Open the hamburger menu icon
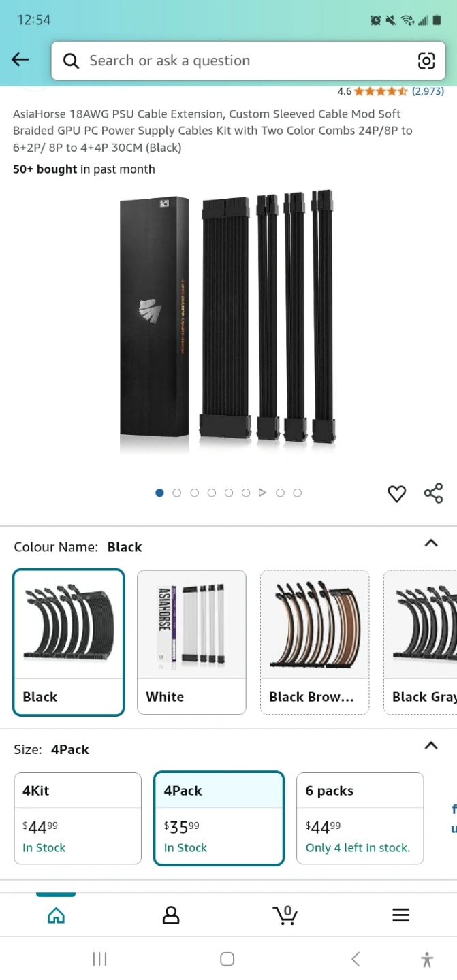Screen dimensions: 457x980 400,915
